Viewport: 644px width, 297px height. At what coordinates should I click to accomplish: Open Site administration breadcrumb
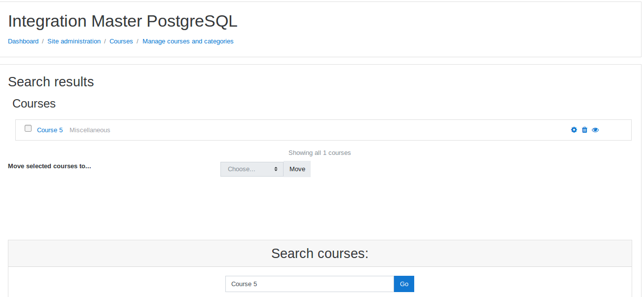74,41
